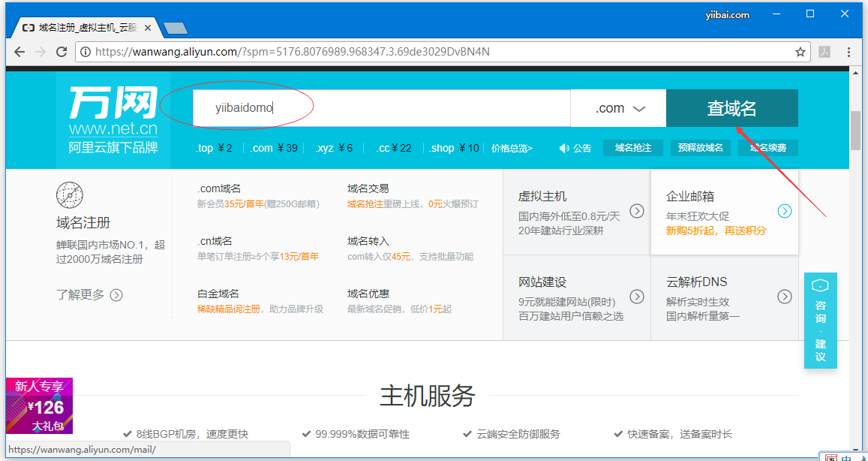Click the 域名抢注 button

coord(632,148)
